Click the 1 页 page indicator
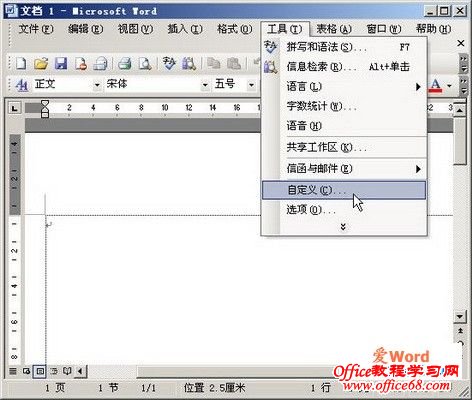The width and height of the screenshot is (472, 400). point(55,388)
